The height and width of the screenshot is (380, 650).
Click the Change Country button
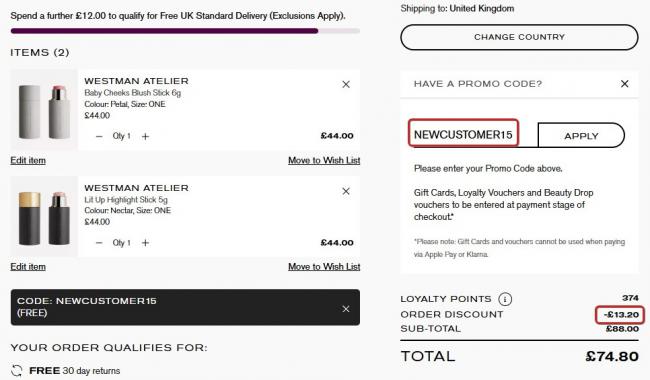tap(519, 37)
